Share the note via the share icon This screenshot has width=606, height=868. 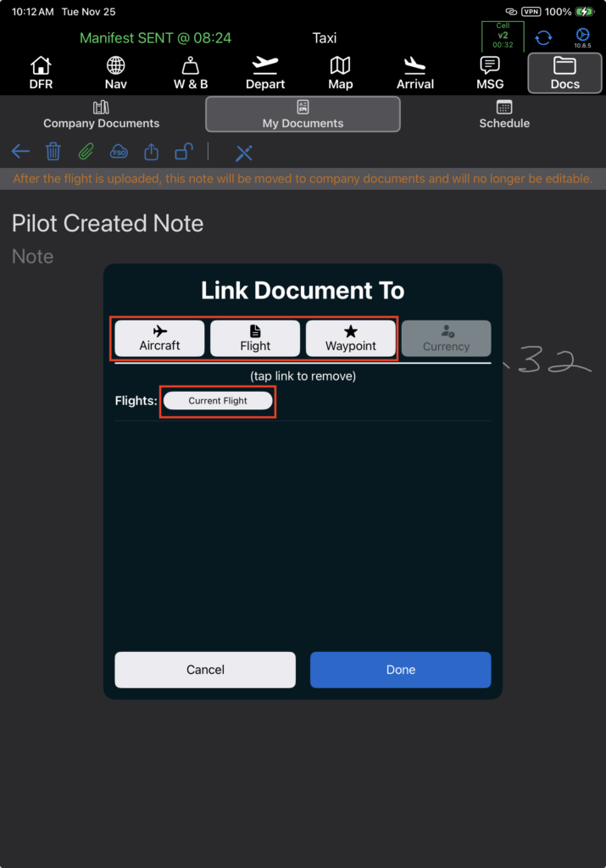pyautogui.click(x=151, y=153)
